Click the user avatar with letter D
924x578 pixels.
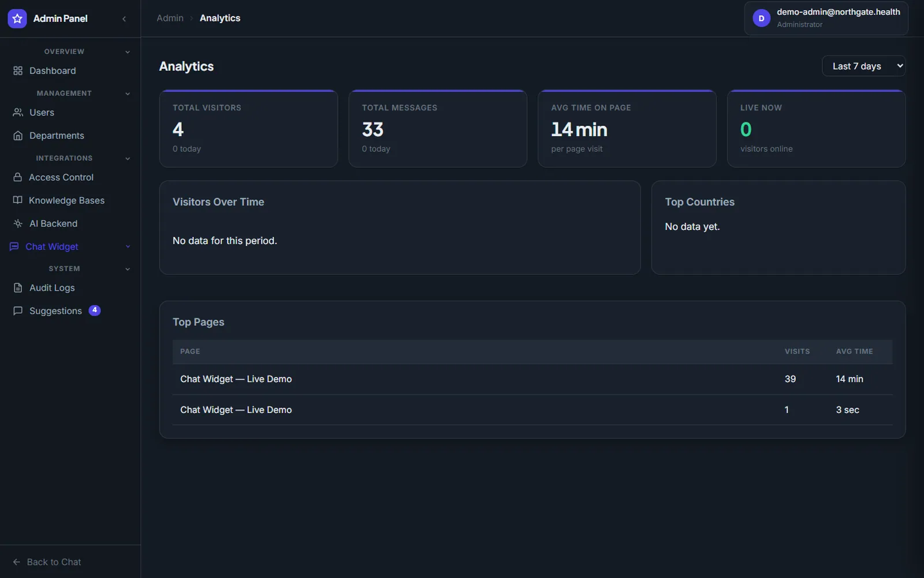761,18
